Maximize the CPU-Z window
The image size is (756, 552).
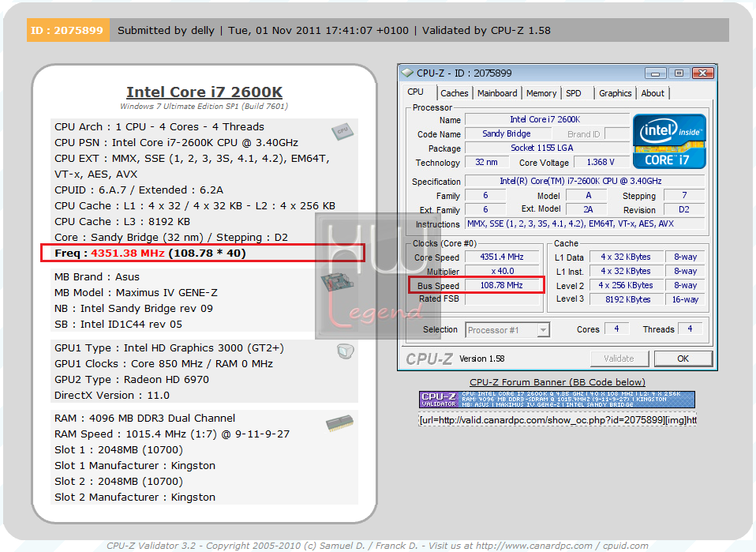(679, 73)
